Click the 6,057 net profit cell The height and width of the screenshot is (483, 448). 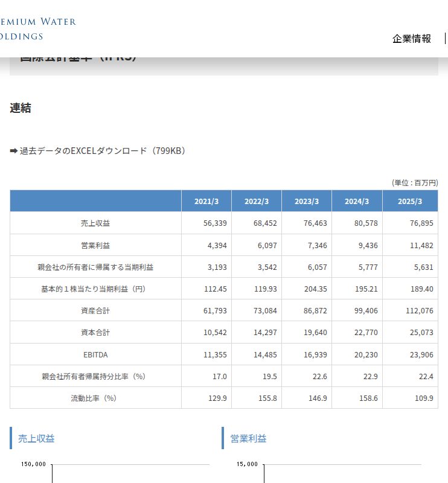click(x=307, y=267)
